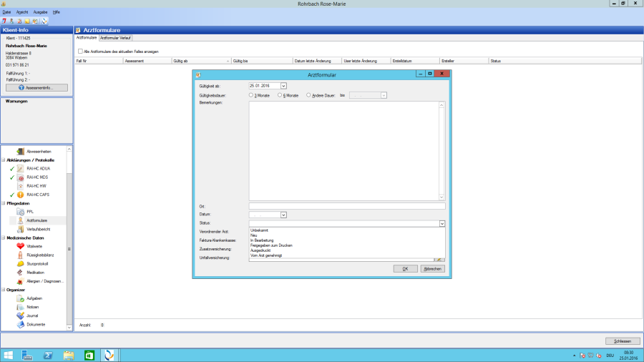Click the volume tray icon
Screen dimensions: 644x362
pyautogui.click(x=599, y=356)
